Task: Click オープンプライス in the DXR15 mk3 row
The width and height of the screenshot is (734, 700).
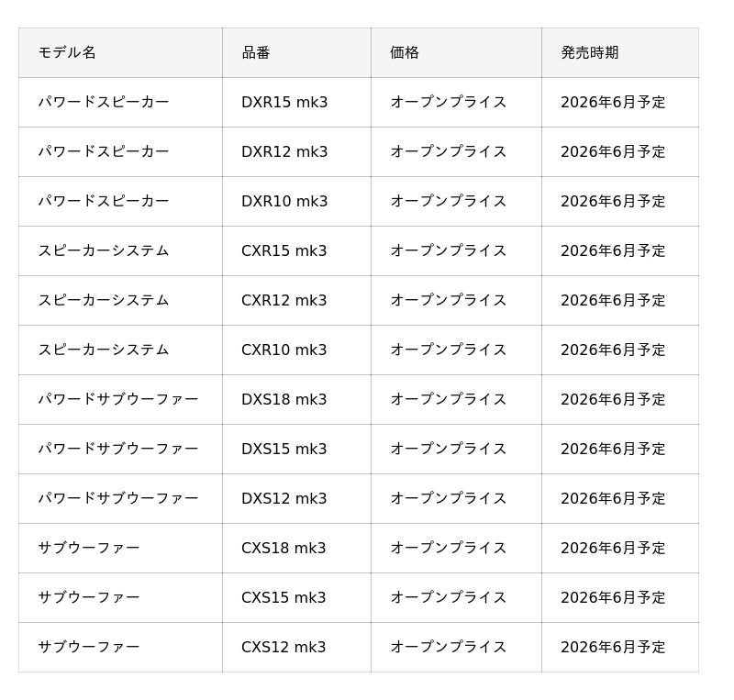Action: point(449,103)
